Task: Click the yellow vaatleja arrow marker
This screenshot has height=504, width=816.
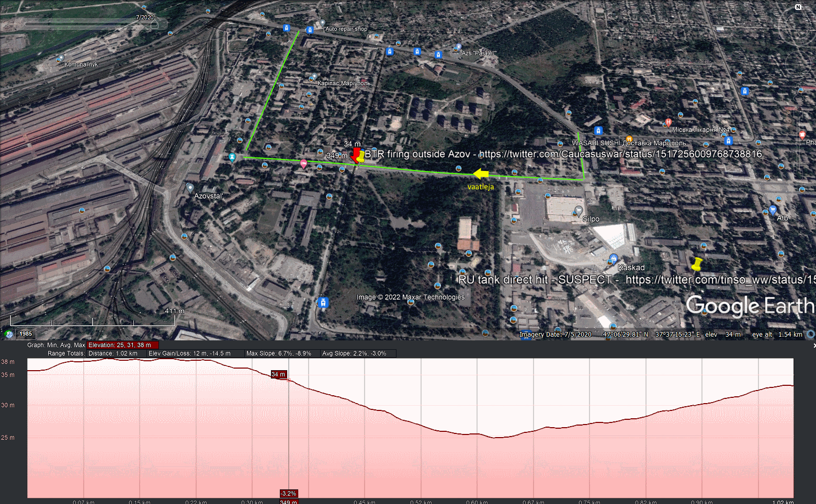Action: (x=481, y=174)
